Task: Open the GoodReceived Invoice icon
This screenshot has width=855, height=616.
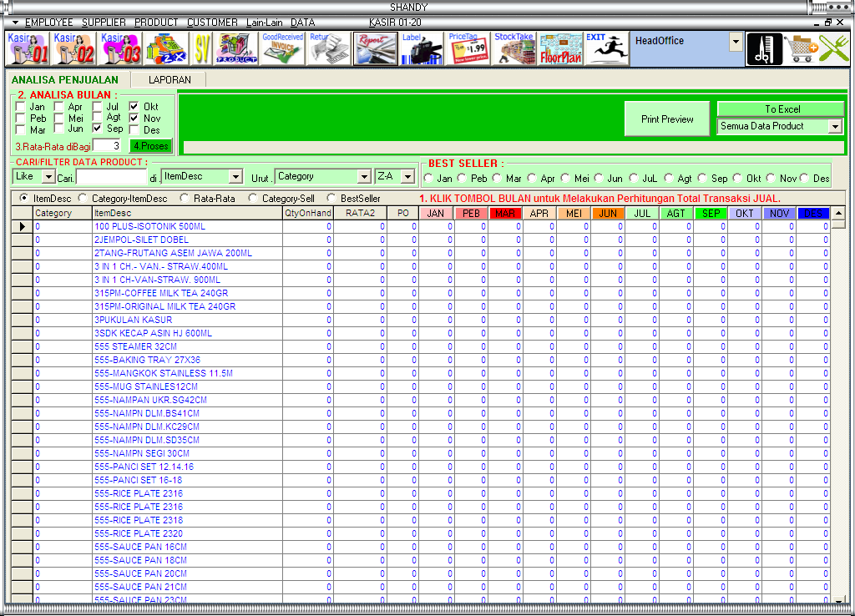Action: (282, 48)
